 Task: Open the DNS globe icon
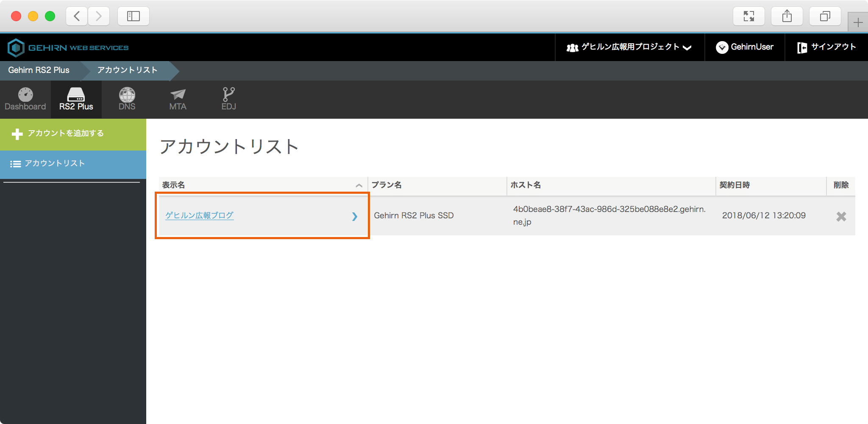click(127, 95)
